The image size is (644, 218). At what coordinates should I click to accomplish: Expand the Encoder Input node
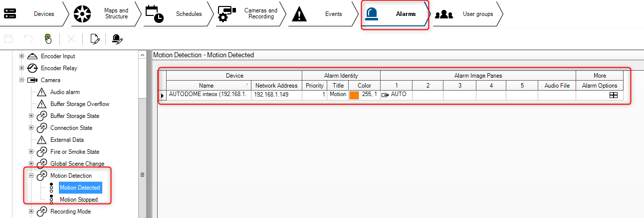point(21,56)
